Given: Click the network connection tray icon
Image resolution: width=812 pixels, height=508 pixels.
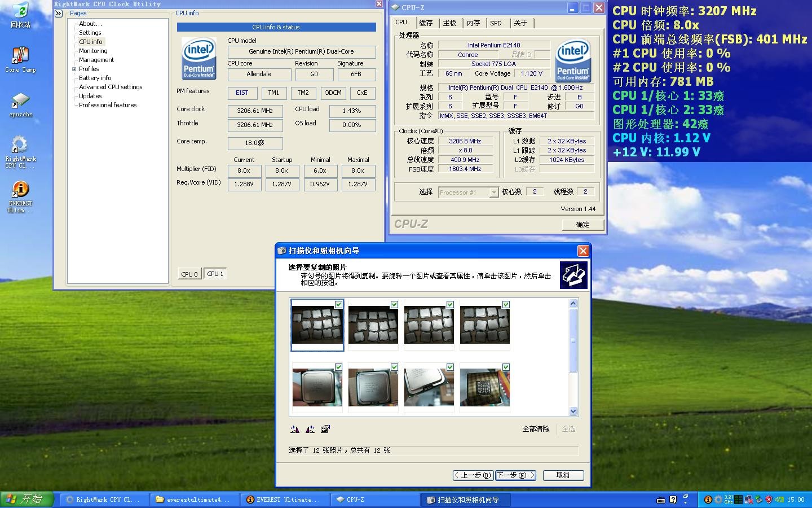Looking at the screenshot, I should point(748,500).
